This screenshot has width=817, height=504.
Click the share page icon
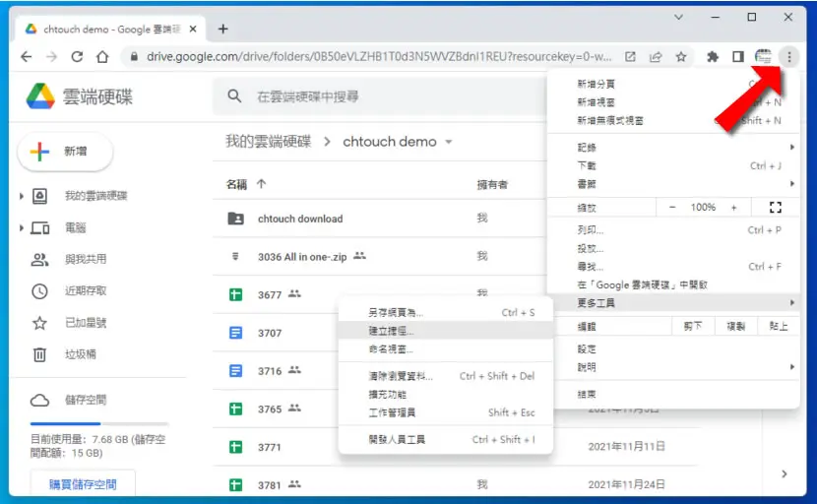tap(656, 57)
